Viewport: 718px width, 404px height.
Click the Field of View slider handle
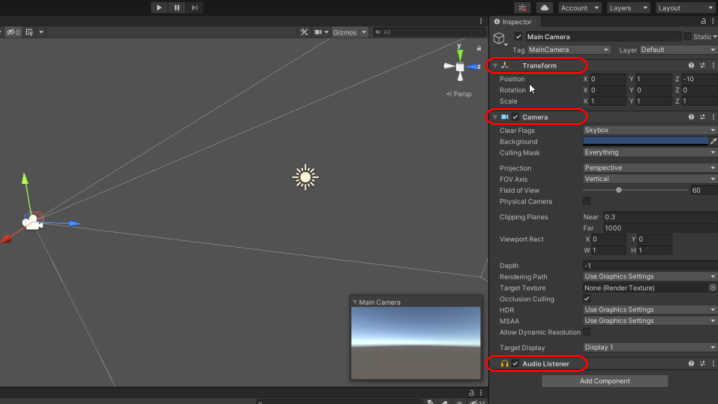pos(619,190)
